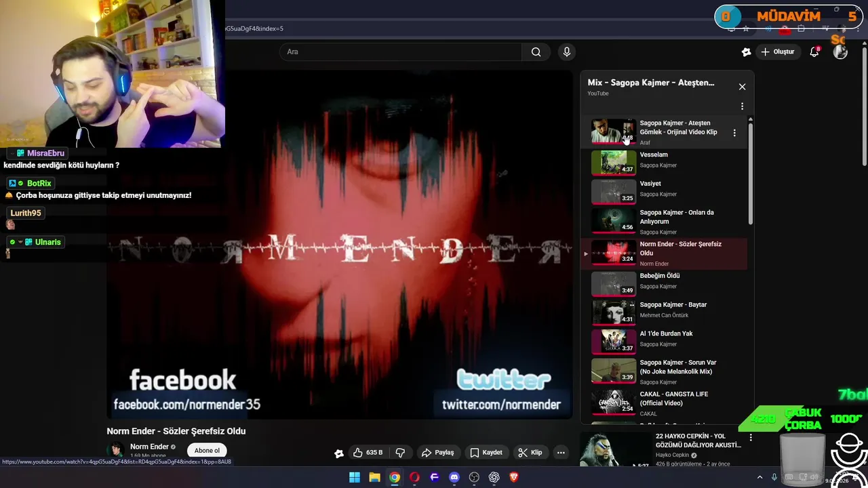Focus the Ara search field
Screen dimensions: 868x488
pos(400,52)
